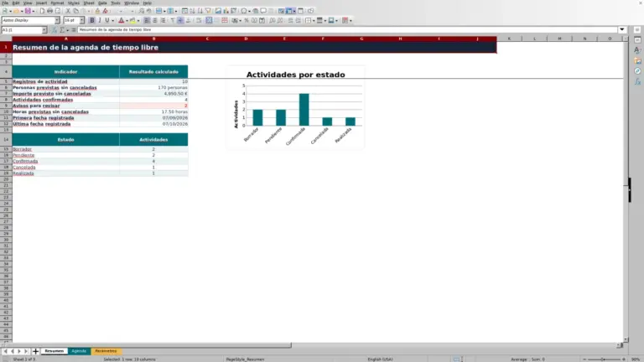Image resolution: width=644 pixels, height=362 pixels.
Task: Click the Copy icon
Action: pos(75,11)
